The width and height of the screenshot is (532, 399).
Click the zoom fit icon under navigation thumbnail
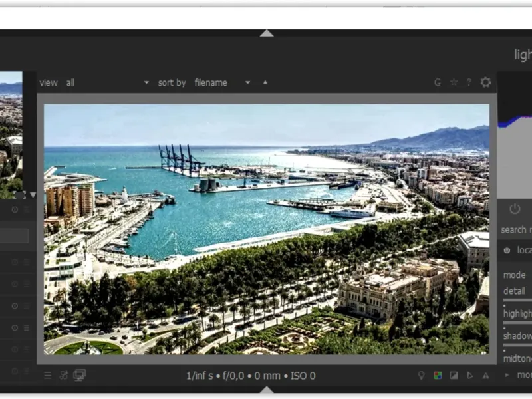(20, 195)
